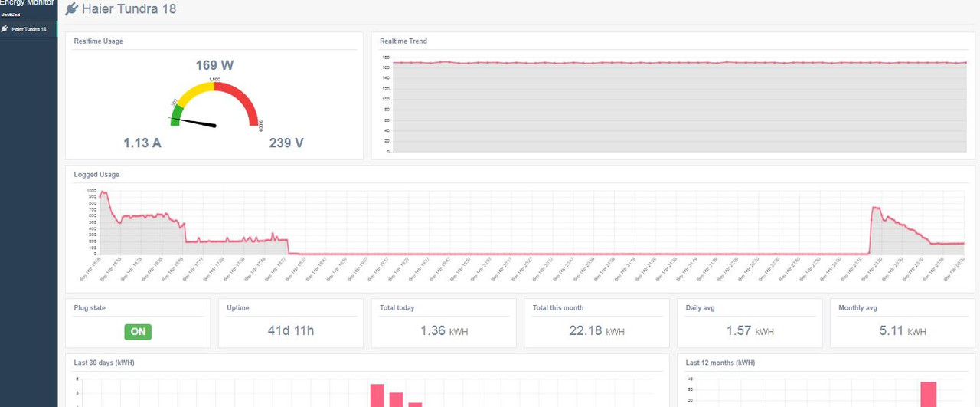This screenshot has height=407, width=980.
Task: Click the 169 W realtime power reading
Action: (214, 65)
